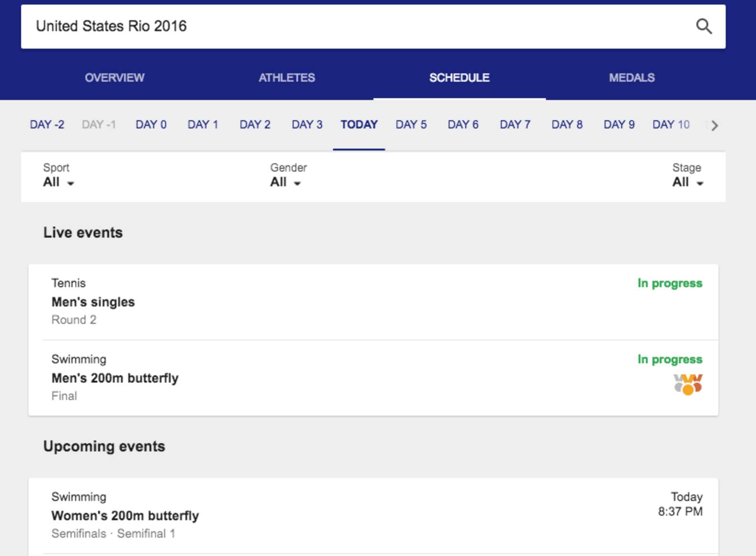The width and height of the screenshot is (756, 556).
Task: Open DAY 3 schedule
Action: (307, 125)
